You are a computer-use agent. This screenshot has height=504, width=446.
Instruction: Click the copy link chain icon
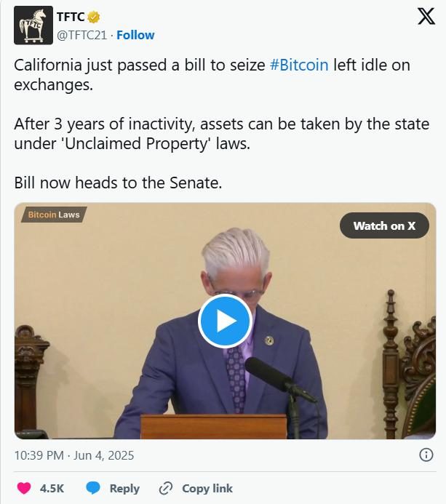click(x=166, y=488)
